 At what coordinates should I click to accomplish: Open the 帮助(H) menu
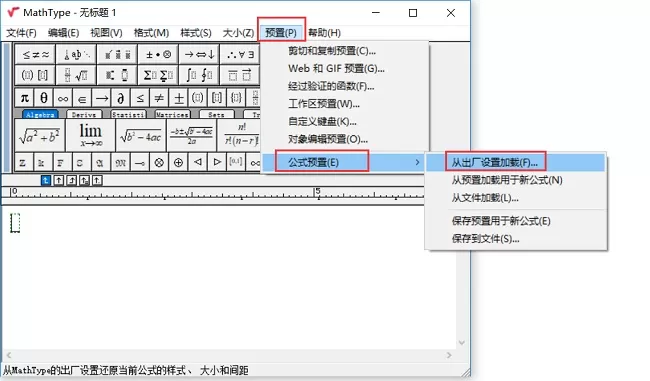(325, 33)
